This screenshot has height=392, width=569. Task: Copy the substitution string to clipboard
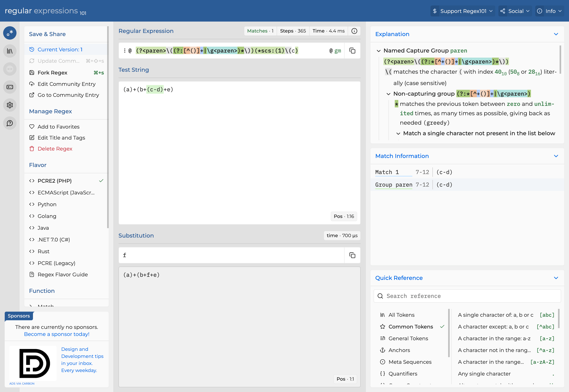(x=352, y=255)
